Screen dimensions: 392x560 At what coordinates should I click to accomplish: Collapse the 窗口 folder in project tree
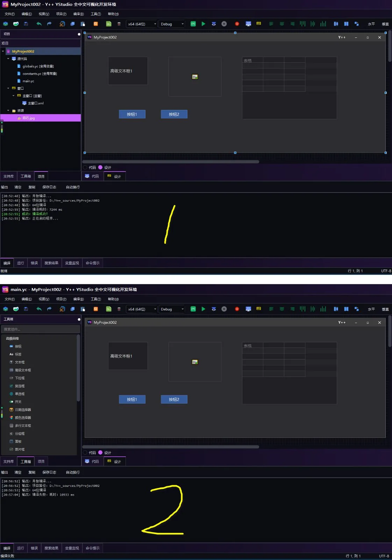coord(8,88)
